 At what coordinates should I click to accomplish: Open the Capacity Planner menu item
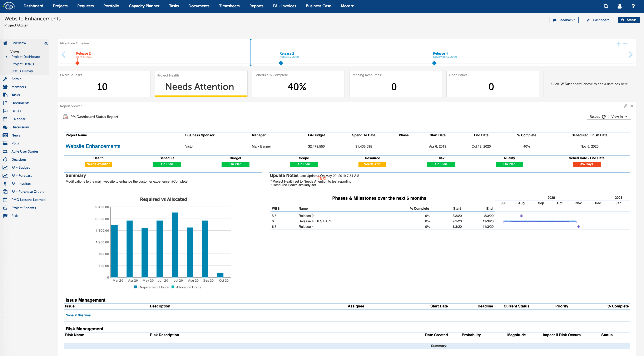pyautogui.click(x=144, y=6)
